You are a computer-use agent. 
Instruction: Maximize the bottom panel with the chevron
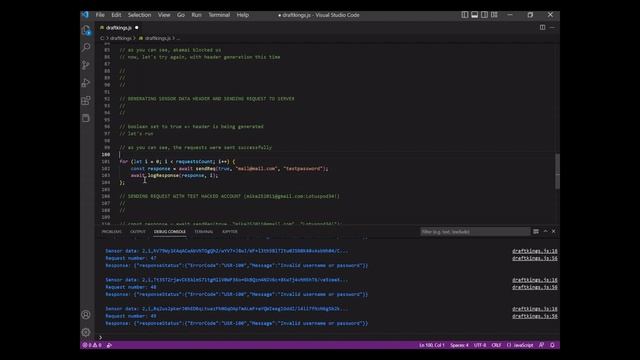(x=545, y=231)
